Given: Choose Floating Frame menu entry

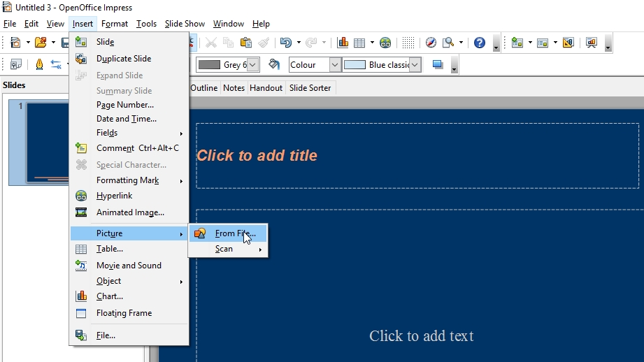Looking at the screenshot, I should (129, 313).
